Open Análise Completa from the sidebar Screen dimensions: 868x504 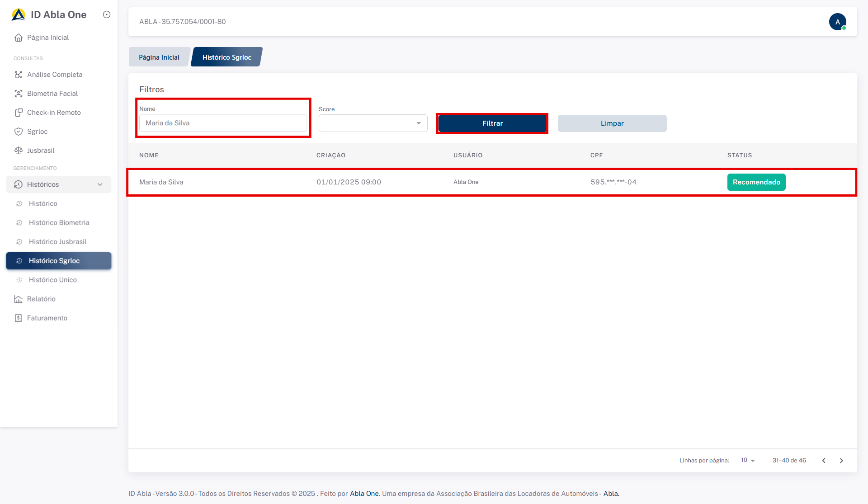click(54, 75)
